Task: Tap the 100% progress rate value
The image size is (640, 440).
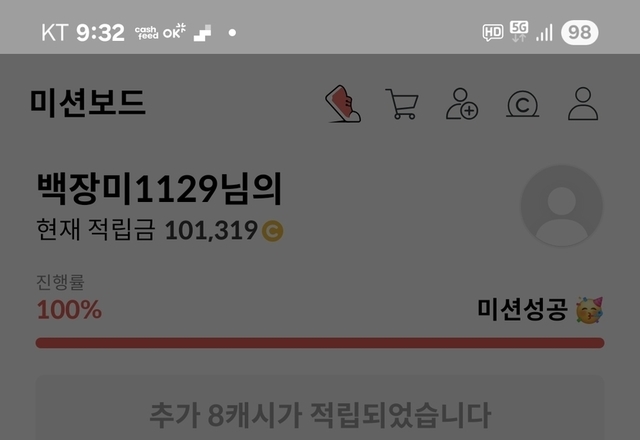Action: [x=69, y=310]
